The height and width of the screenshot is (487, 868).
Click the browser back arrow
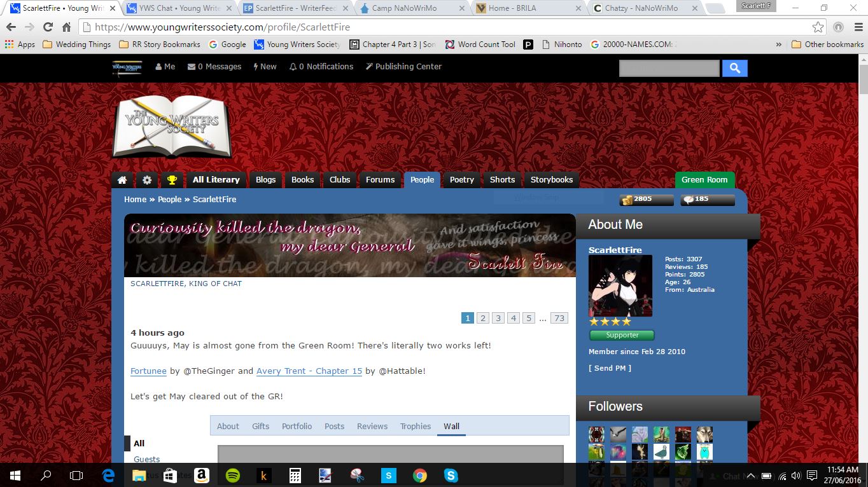(x=11, y=27)
